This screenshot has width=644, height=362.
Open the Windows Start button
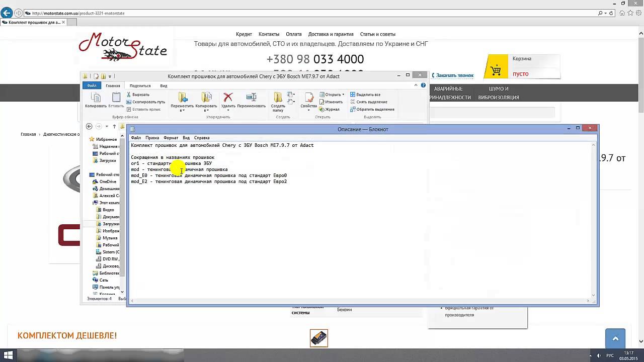(9, 355)
